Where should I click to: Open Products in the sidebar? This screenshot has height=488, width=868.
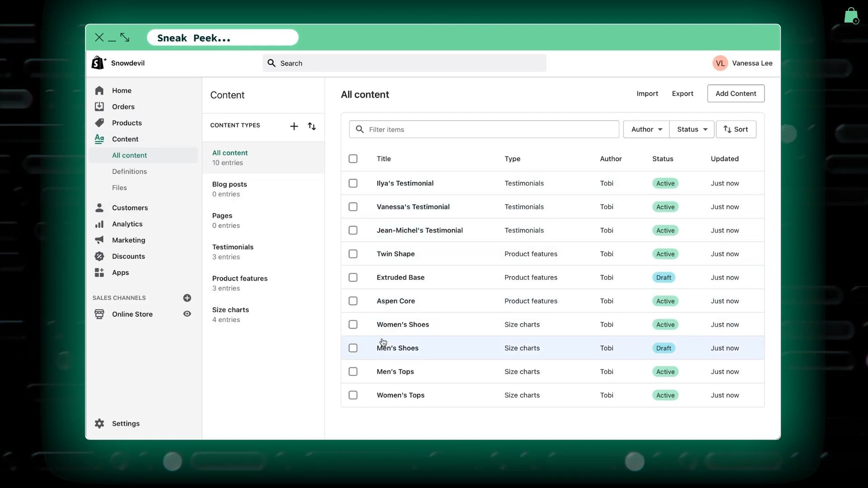point(127,123)
